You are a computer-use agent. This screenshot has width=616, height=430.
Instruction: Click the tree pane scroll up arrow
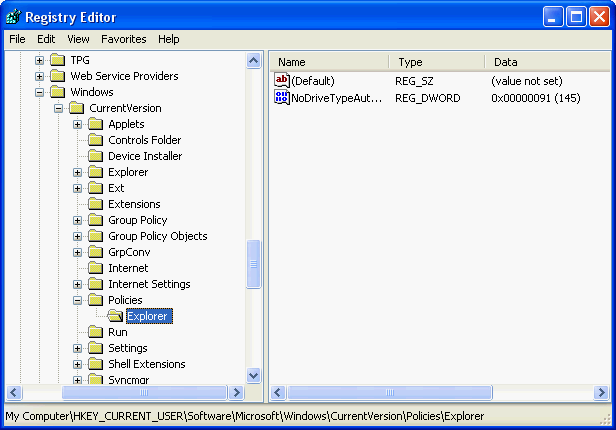pyautogui.click(x=253, y=60)
